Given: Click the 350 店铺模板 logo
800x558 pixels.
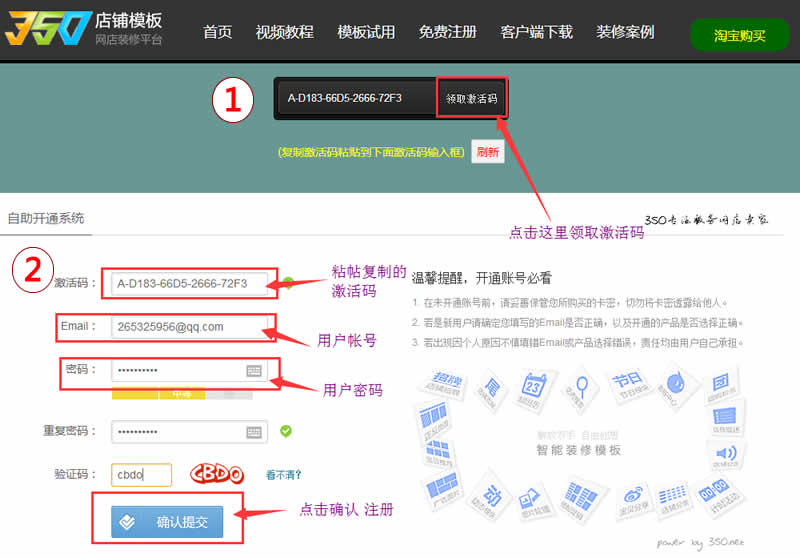Looking at the screenshot, I should [82, 30].
